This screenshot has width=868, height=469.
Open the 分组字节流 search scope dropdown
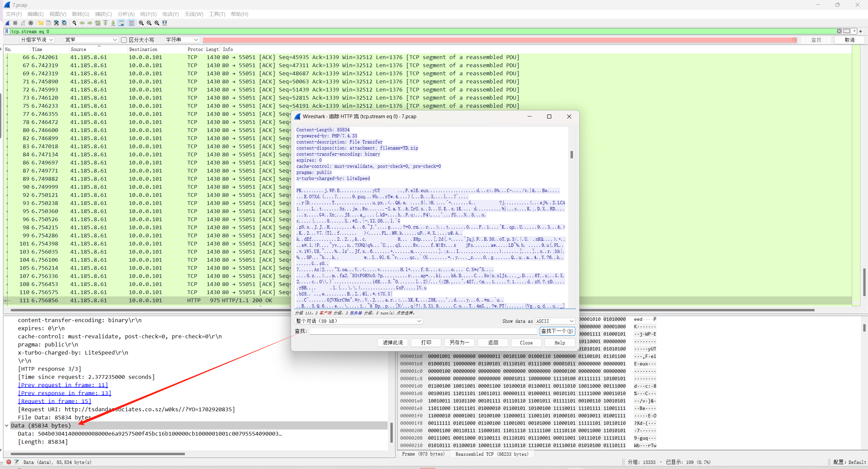pos(37,40)
